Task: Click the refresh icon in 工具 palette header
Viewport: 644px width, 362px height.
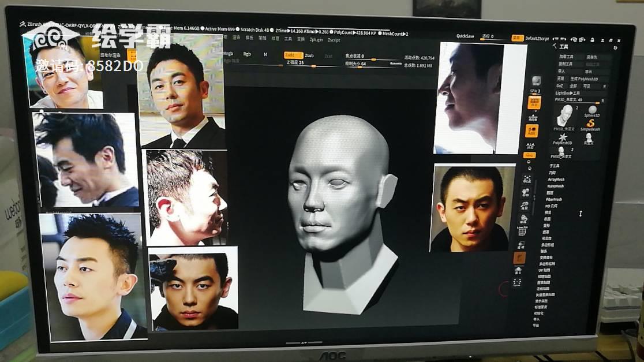Action: tap(615, 48)
